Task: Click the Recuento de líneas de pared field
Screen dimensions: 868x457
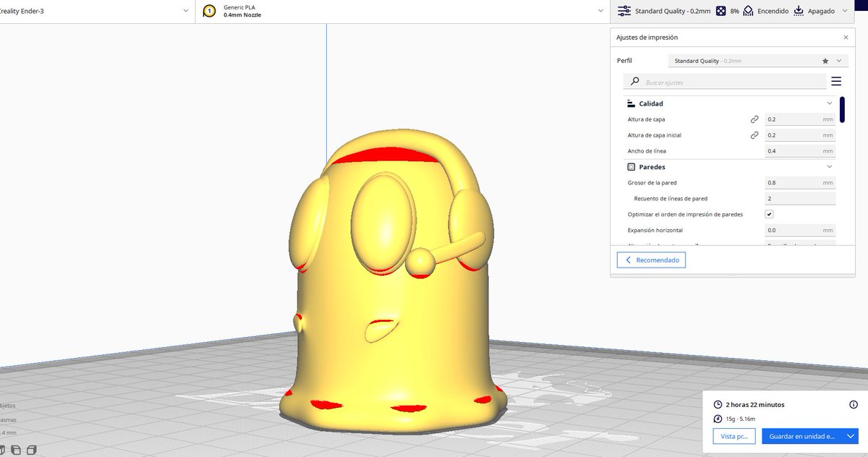Action: [x=800, y=198]
